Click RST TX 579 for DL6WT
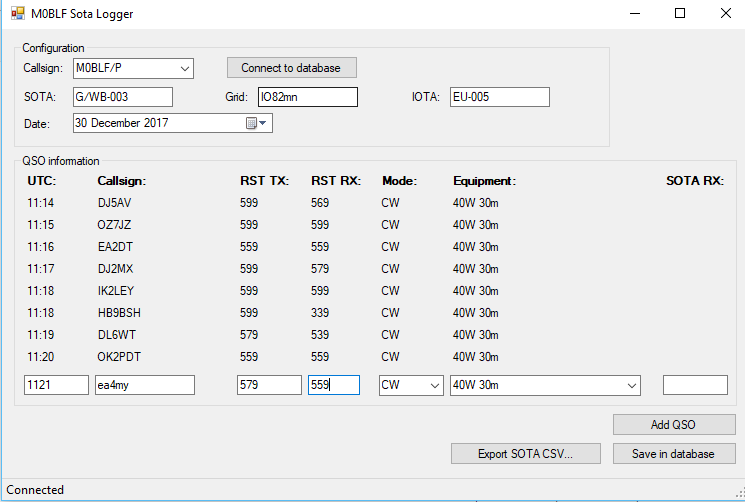Viewport: 745px width, 502px height. tap(249, 335)
